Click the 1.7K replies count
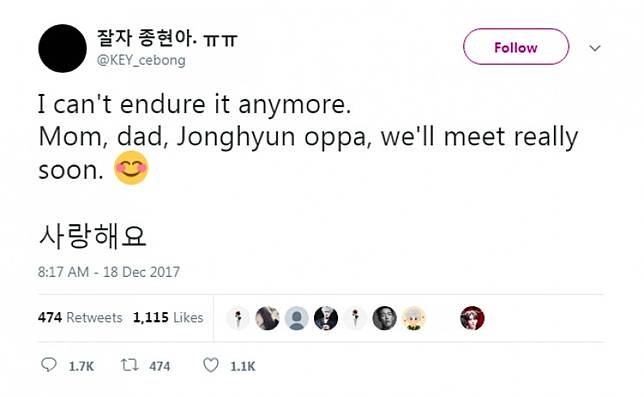644x397 pixels. tap(81, 366)
